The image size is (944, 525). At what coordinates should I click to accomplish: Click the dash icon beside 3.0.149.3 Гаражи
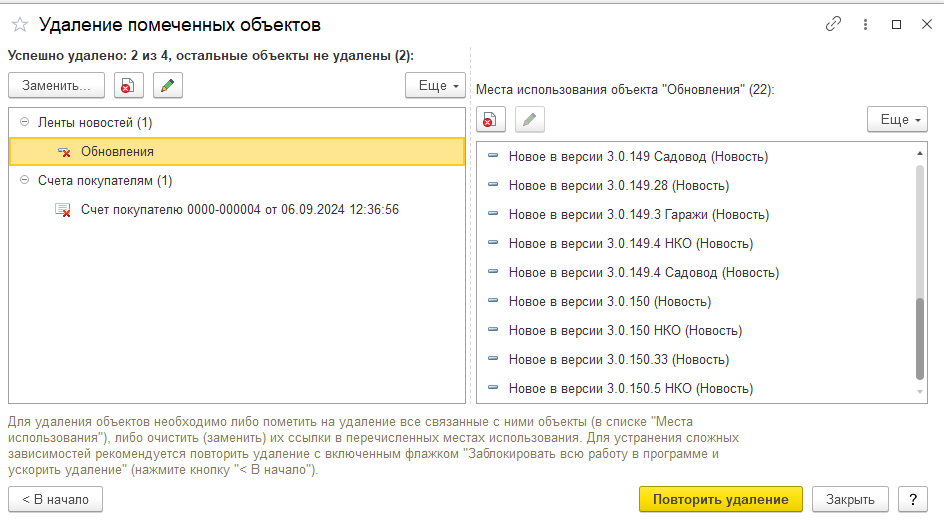click(x=492, y=214)
